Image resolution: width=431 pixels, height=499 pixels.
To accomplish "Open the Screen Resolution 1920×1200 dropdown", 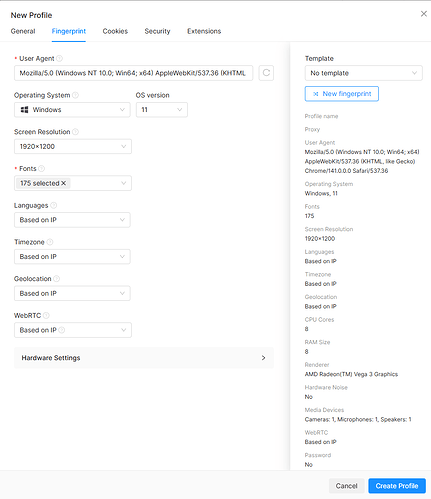I will (73, 146).
